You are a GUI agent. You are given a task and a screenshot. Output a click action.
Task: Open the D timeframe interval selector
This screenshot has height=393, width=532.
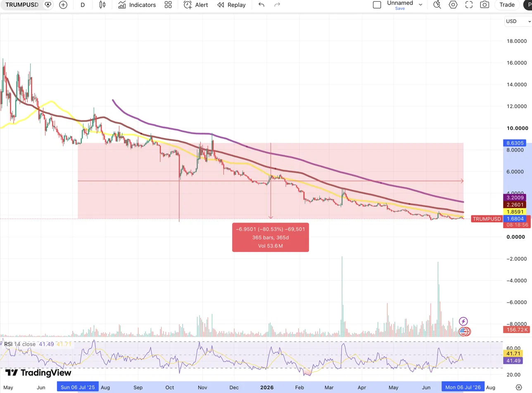coord(83,5)
